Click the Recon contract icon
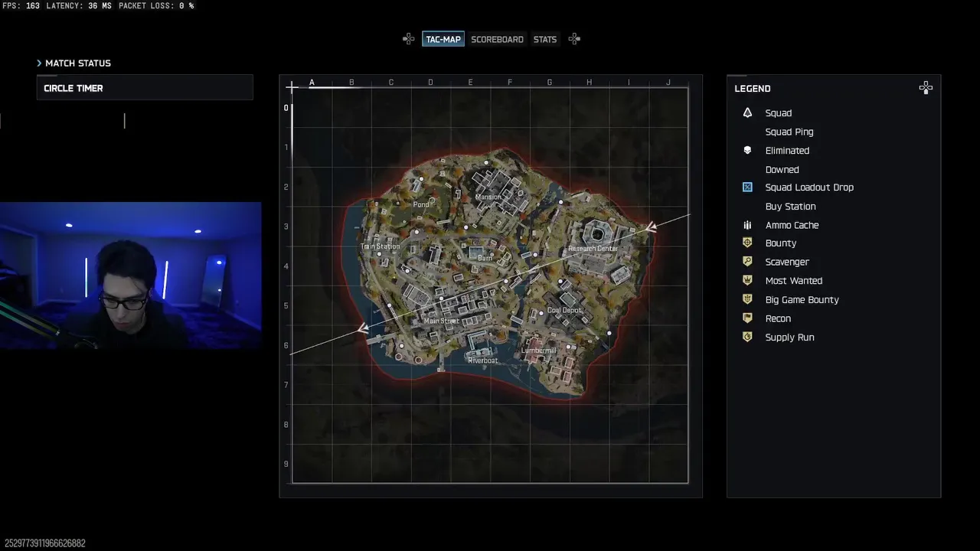 coord(747,318)
